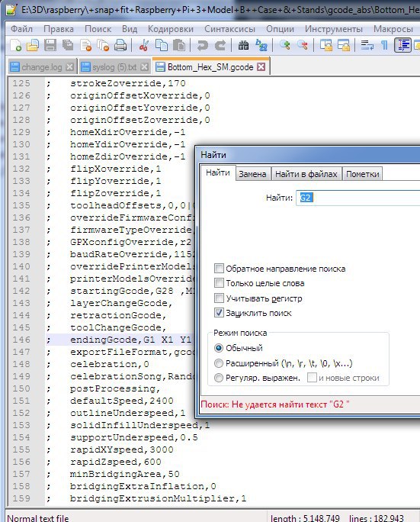Click the length 5,148,749 status entry
Screen dimensions: 420x522
[305, 517]
